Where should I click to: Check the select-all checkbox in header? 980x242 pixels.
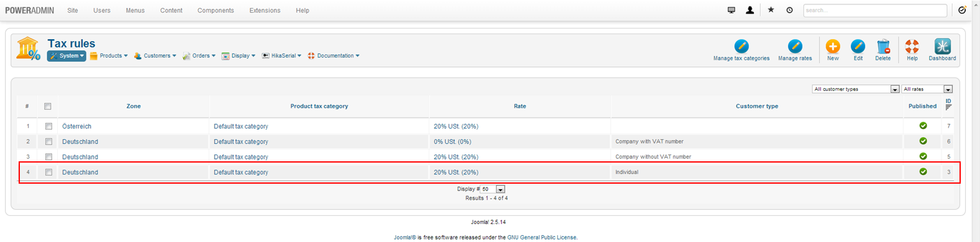(48, 106)
